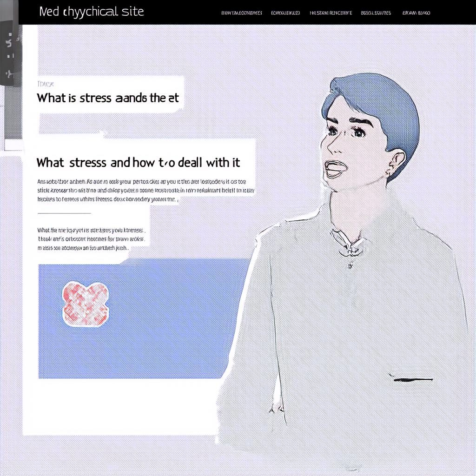The width and height of the screenshot is (476, 476).
Task: Click the small grey Index breadcrumb label
Action: pos(46,84)
